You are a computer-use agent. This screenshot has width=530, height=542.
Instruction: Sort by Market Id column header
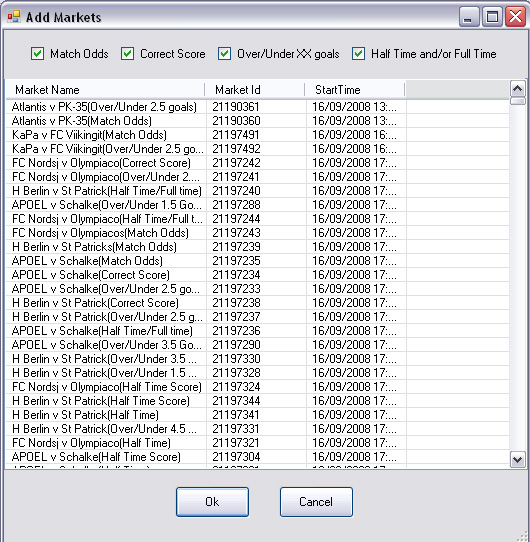click(254, 90)
